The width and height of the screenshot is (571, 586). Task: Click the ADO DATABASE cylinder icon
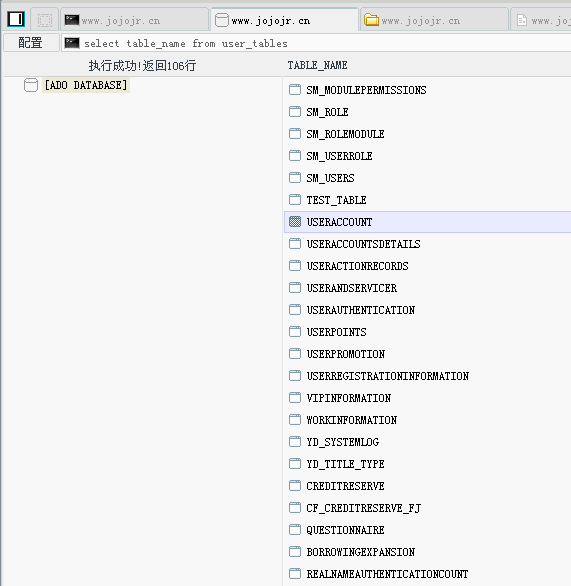(x=31, y=85)
